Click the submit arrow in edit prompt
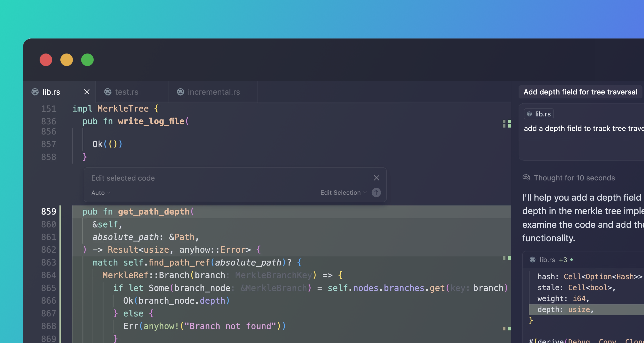644x343 pixels. [376, 192]
